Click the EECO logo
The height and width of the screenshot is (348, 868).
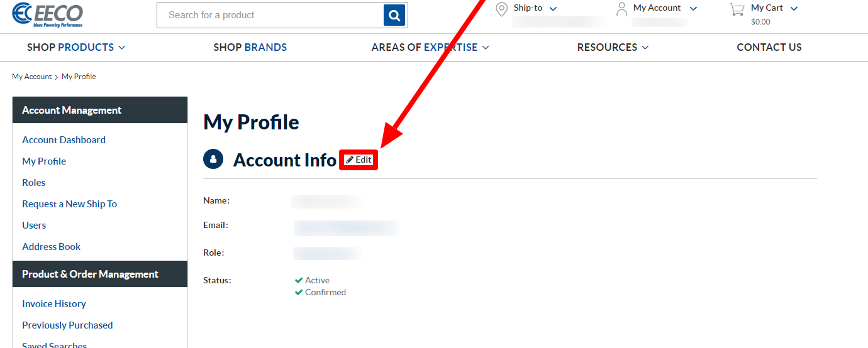[48, 15]
